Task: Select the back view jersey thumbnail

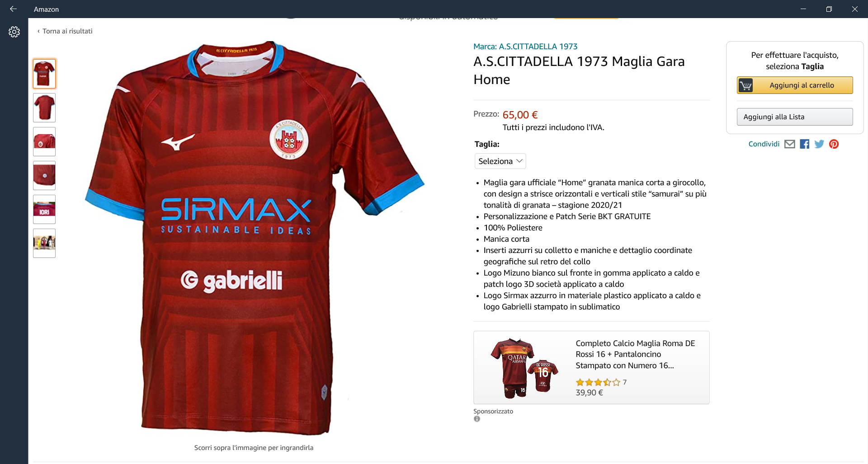Action: coord(44,108)
